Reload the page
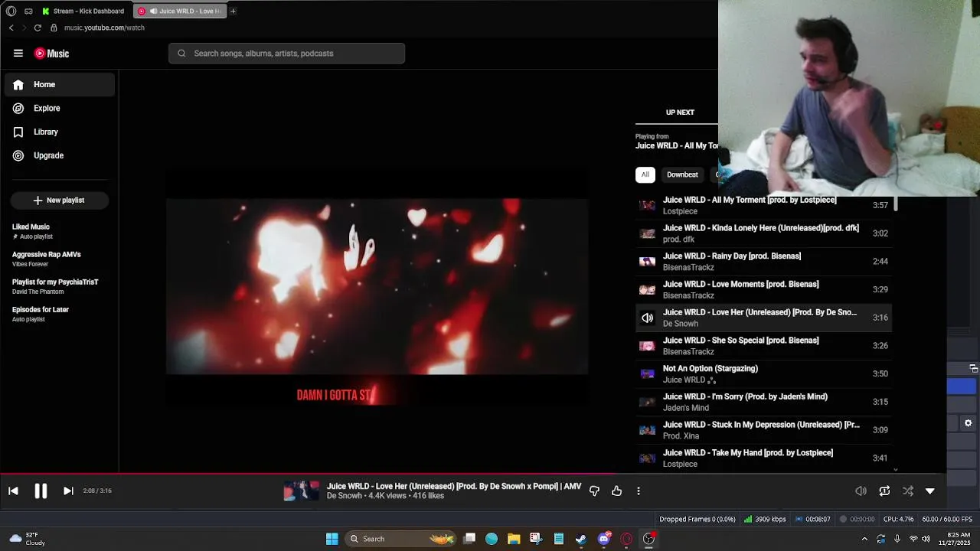This screenshot has height=551, width=980. (38, 28)
